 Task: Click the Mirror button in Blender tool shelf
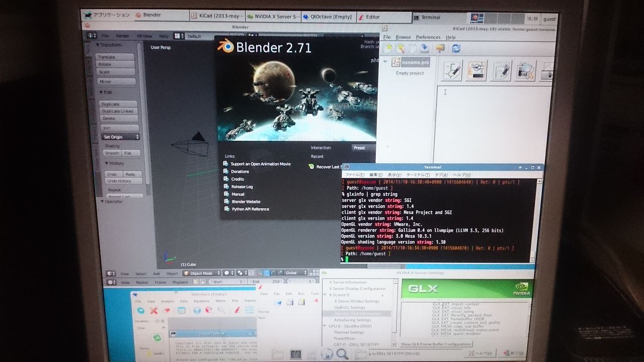117,81
